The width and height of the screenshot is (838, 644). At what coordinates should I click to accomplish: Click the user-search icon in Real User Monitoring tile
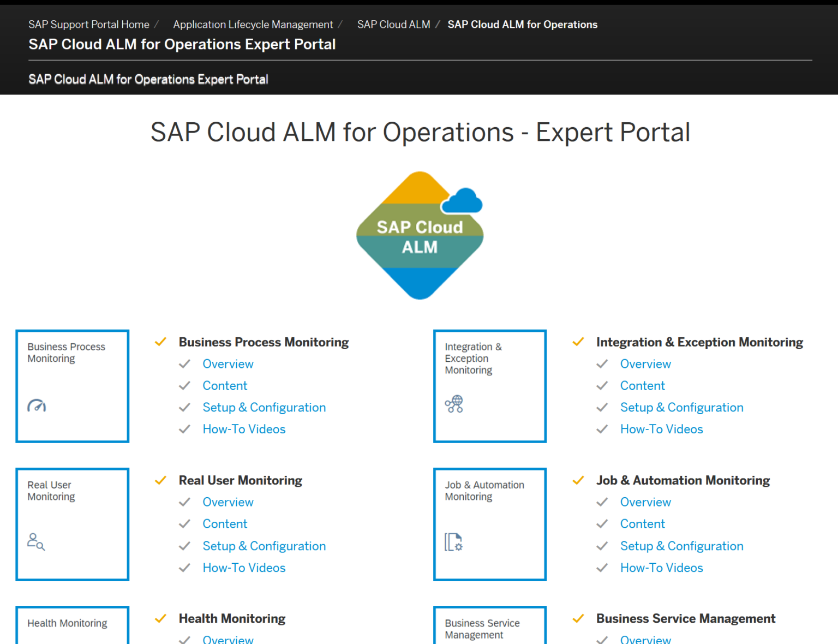(36, 542)
